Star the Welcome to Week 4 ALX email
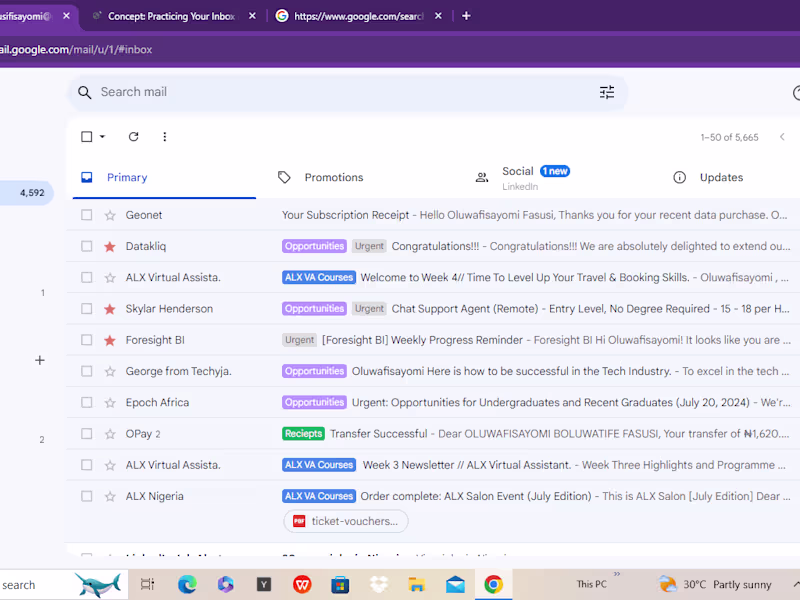 (x=110, y=278)
